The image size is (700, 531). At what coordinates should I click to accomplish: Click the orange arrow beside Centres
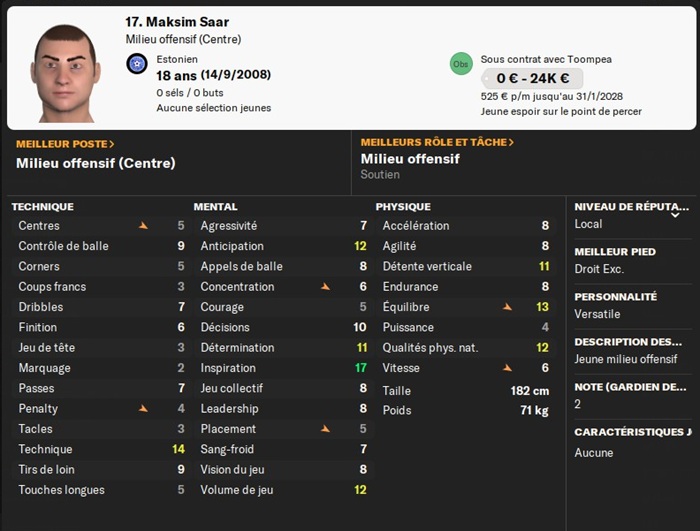point(143,226)
